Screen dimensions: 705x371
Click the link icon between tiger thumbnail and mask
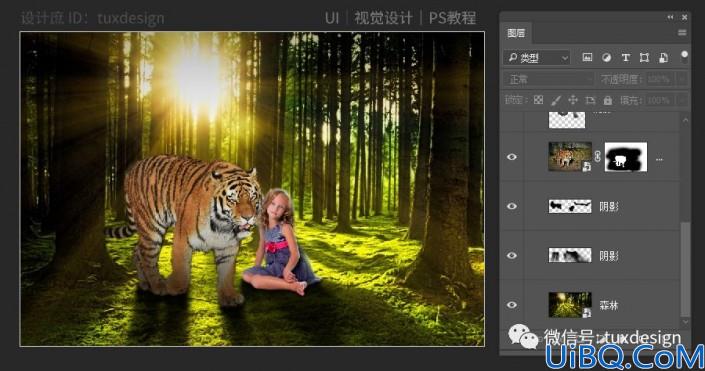click(598, 156)
